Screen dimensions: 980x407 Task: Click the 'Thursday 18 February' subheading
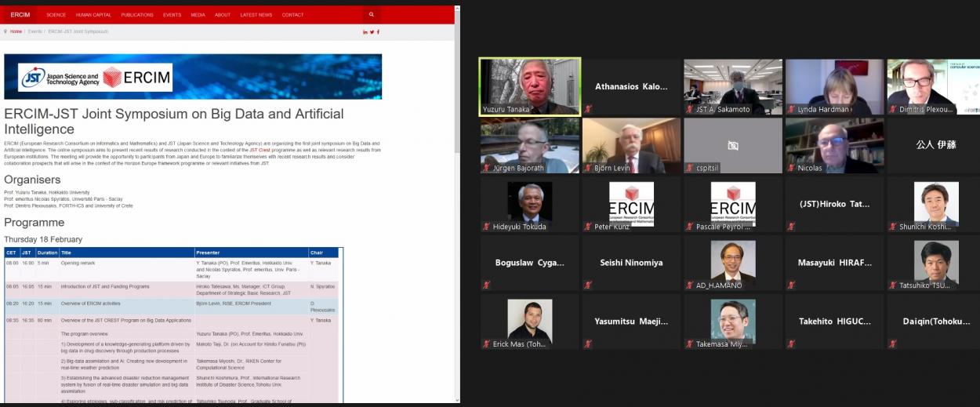(x=43, y=239)
